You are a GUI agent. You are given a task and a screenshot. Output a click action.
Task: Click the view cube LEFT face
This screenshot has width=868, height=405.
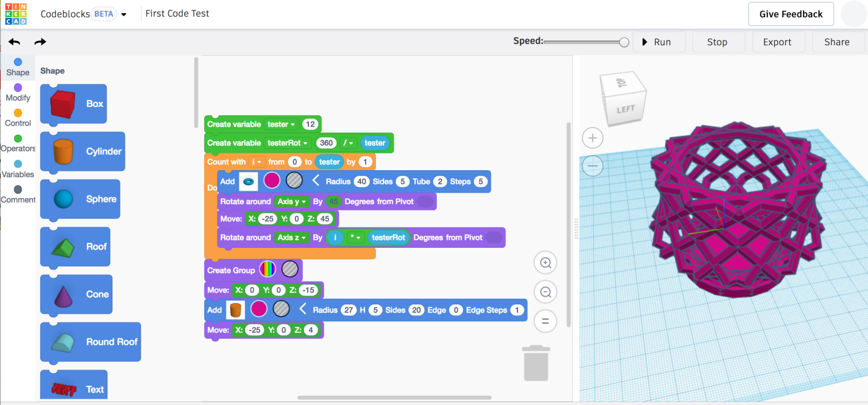coord(625,109)
